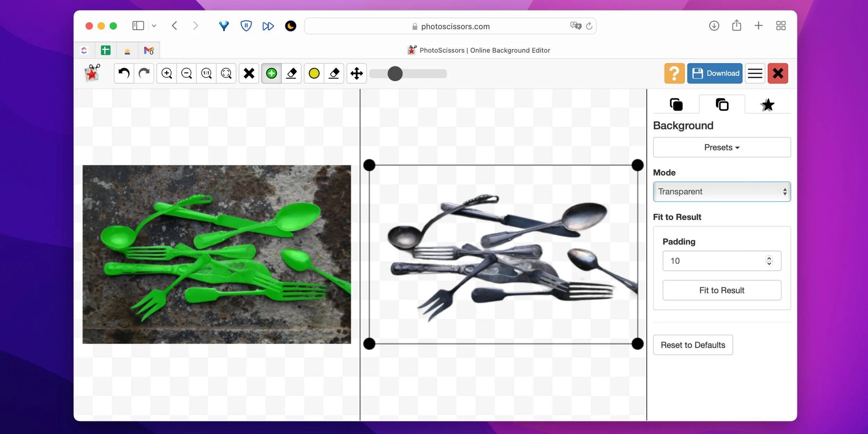Click the Fit to Result button
Viewport: 868px width, 434px height.
[722, 290]
